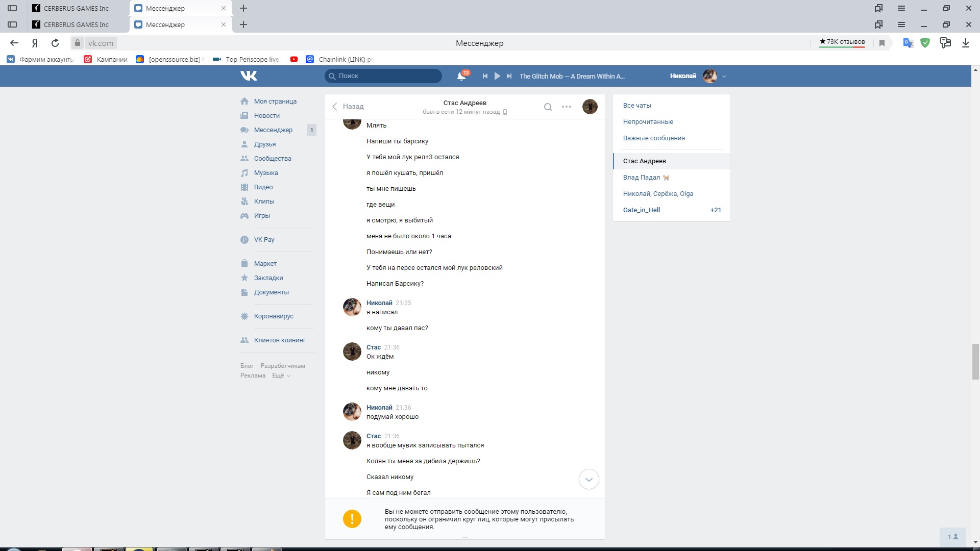Open VK Pay in the left menu
This screenshot has height=551, width=980.
(x=264, y=239)
